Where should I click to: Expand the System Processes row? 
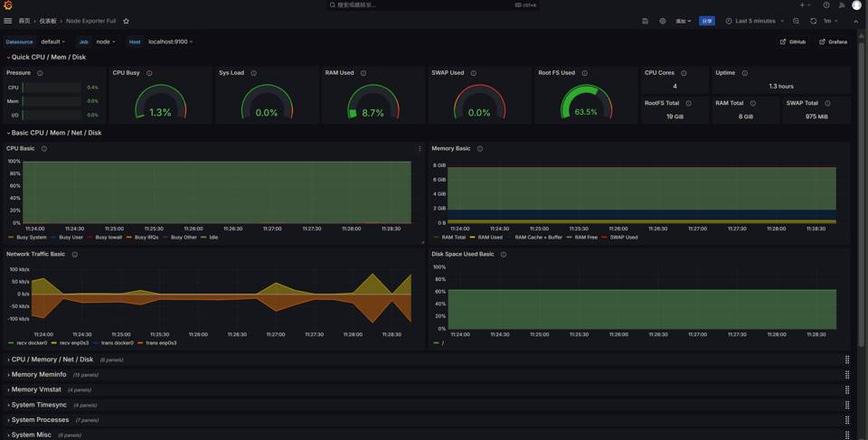pos(40,420)
